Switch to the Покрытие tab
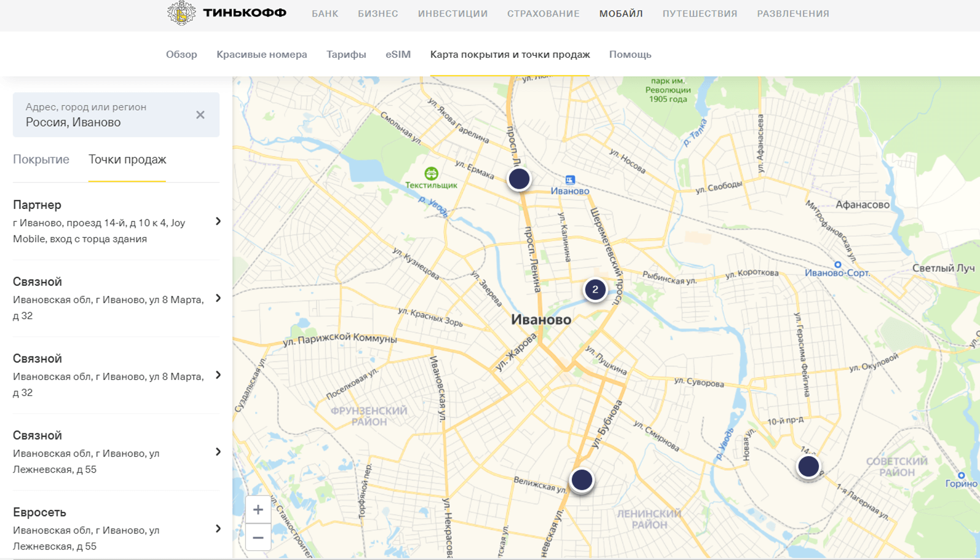 pos(41,159)
